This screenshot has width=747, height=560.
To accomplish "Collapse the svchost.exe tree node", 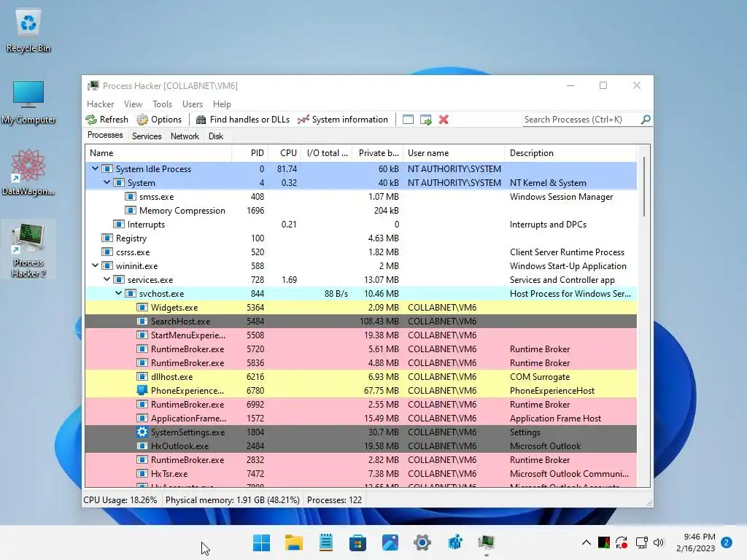I will [118, 293].
